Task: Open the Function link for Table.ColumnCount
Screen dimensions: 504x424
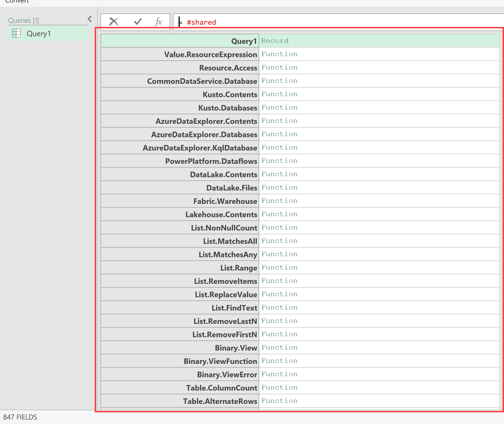Action: coord(279,387)
